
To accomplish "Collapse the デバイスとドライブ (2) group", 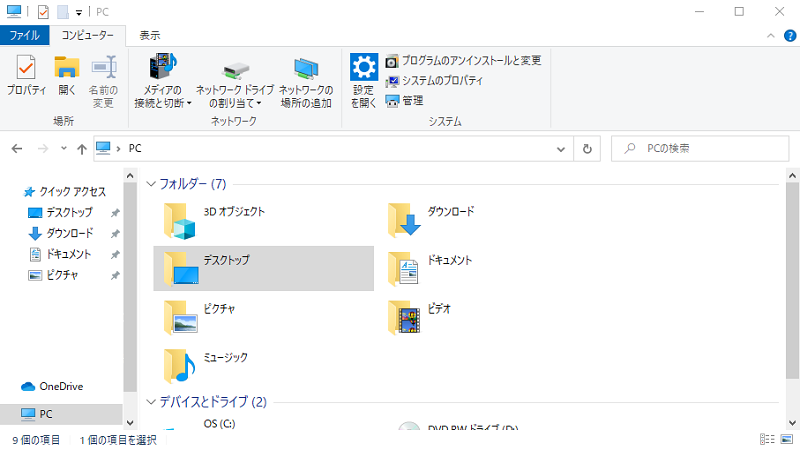I will pos(151,402).
